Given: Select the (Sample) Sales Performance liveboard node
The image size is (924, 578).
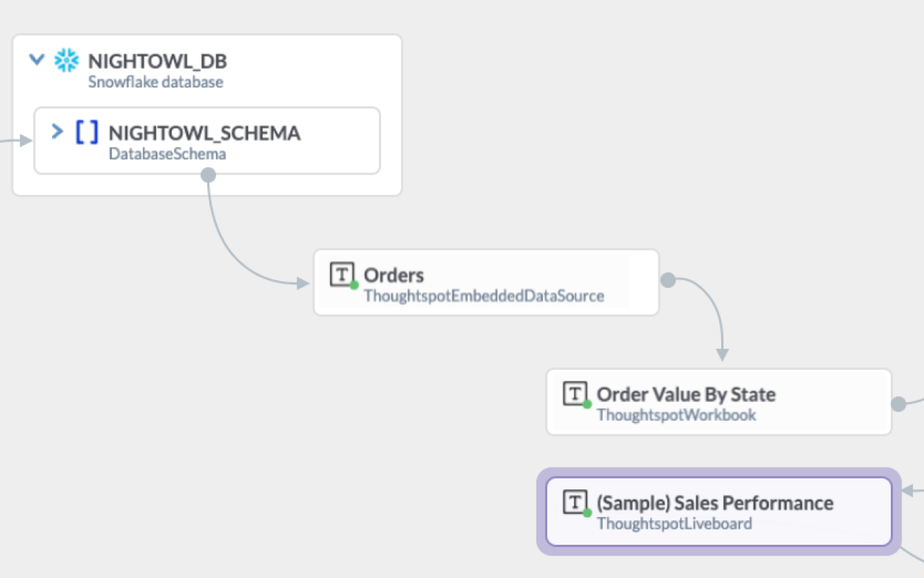Looking at the screenshot, I should 719,511.
